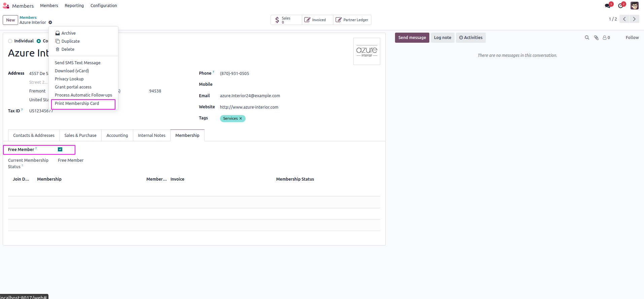Image resolution: width=644 pixels, height=299 pixels.
Task: Click the Send message button
Action: pos(412,38)
